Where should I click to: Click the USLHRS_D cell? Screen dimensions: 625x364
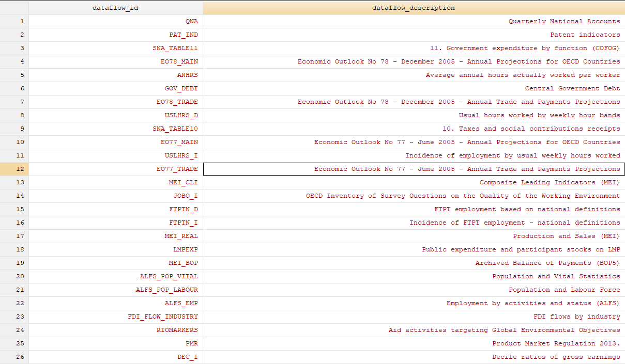[x=115, y=115]
